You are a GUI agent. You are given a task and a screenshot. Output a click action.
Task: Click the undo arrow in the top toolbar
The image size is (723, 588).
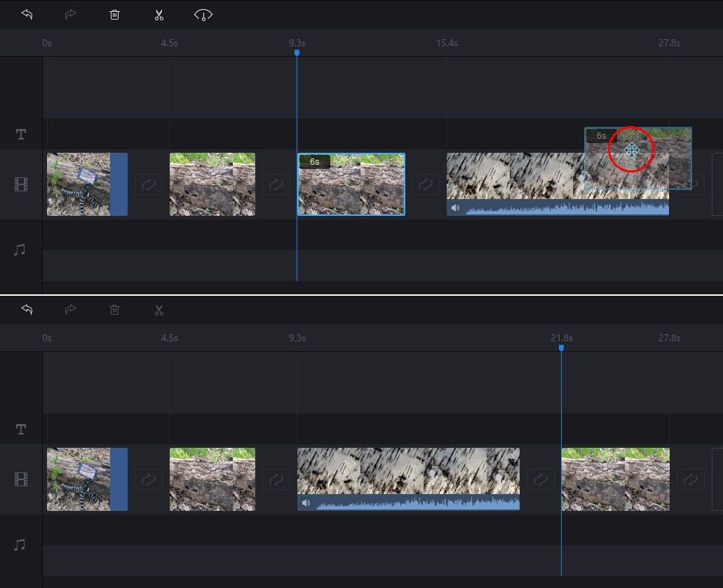(27, 15)
